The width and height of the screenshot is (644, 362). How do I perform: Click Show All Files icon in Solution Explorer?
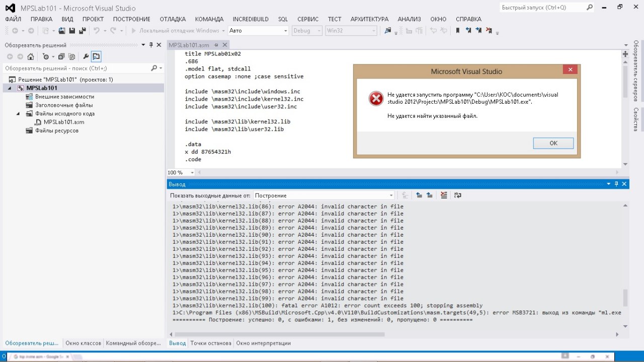click(x=72, y=56)
